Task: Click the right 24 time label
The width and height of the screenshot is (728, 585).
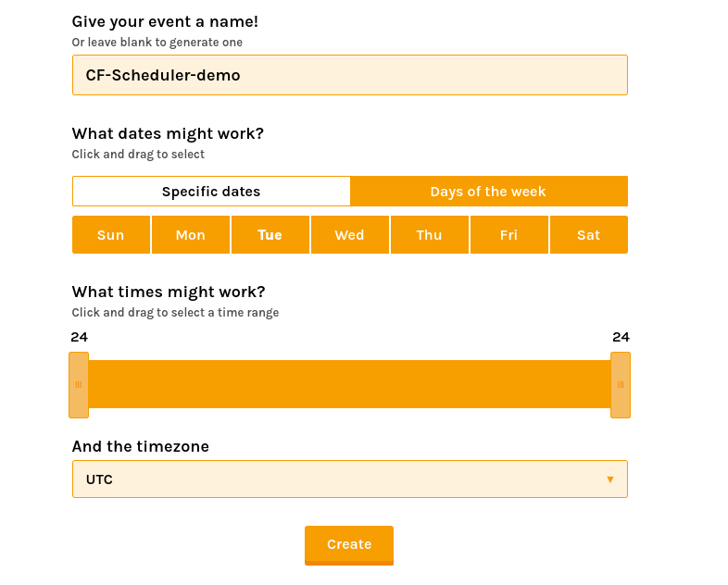Action: click(621, 337)
